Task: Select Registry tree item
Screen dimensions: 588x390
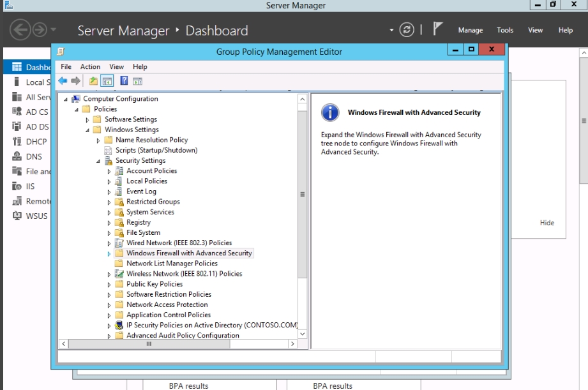Action: pyautogui.click(x=139, y=222)
